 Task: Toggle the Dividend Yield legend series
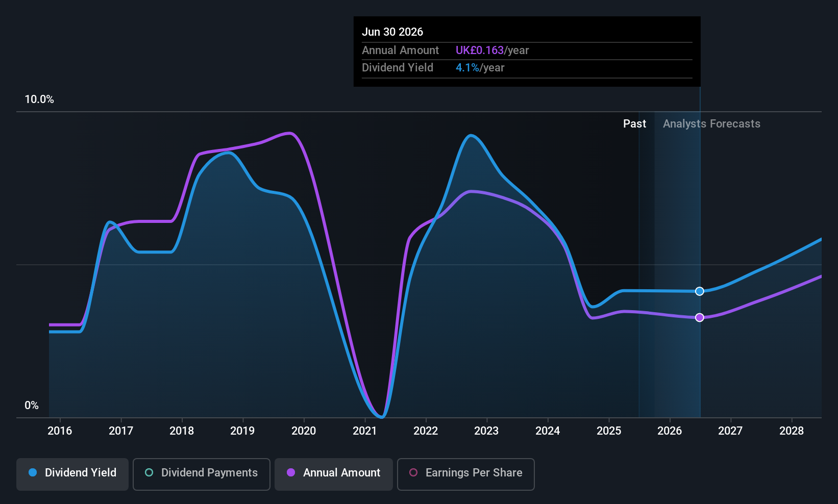[x=72, y=474]
